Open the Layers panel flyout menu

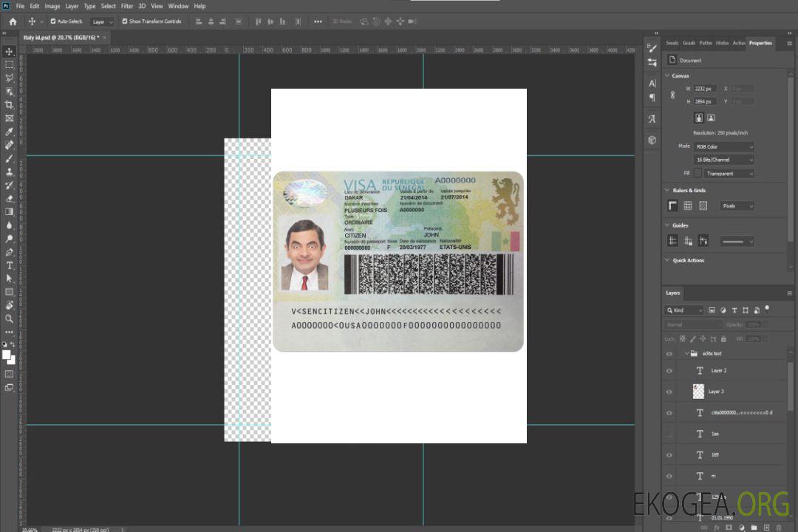click(789, 293)
